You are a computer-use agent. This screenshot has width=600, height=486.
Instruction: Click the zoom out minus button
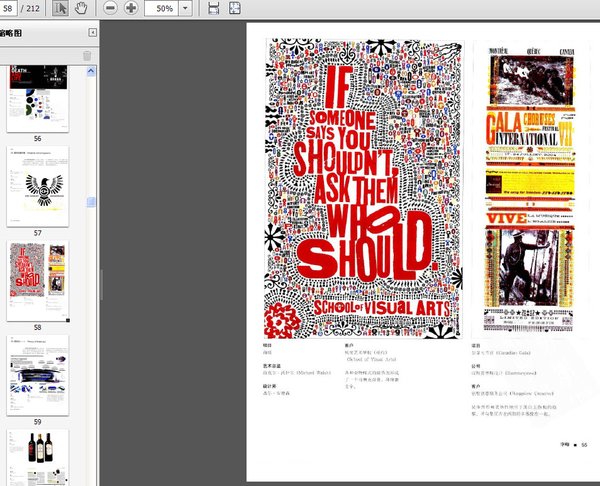[x=110, y=8]
